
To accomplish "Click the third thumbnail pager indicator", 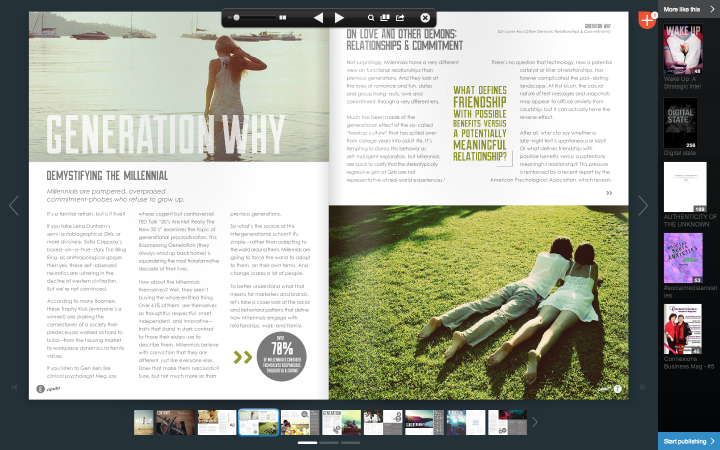I will [350, 443].
